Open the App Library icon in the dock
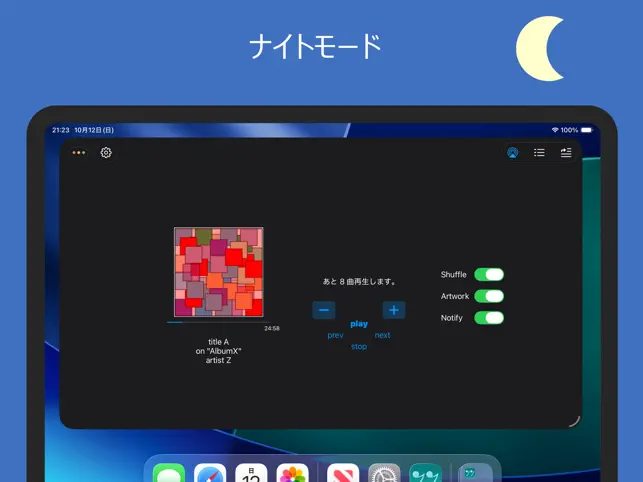The width and height of the screenshot is (643, 482). [x=475, y=473]
